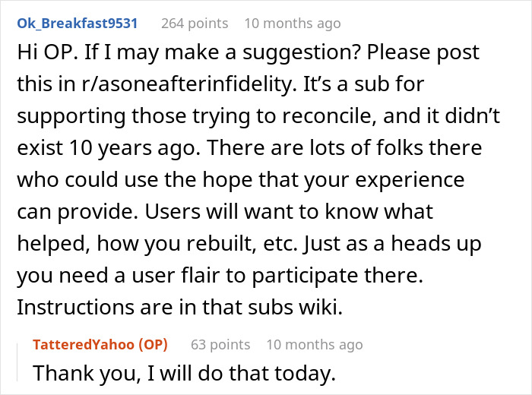Click the "63 points" reply score

pos(220,345)
